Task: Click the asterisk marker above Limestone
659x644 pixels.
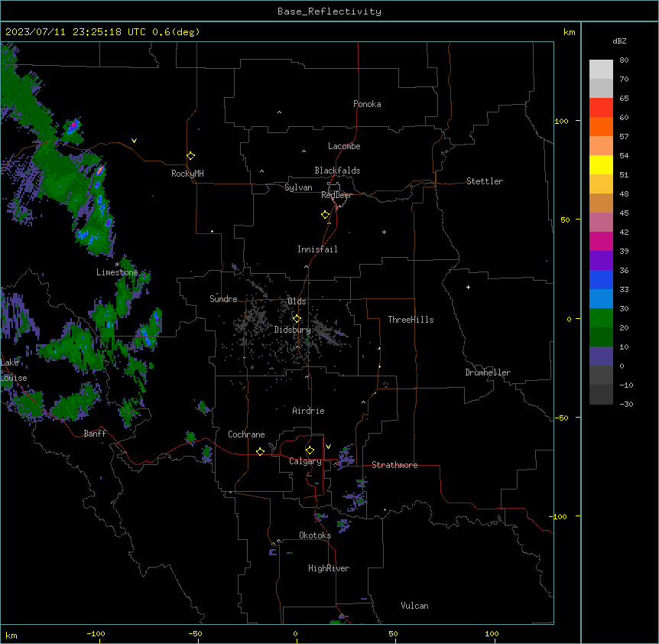Action: (117, 265)
